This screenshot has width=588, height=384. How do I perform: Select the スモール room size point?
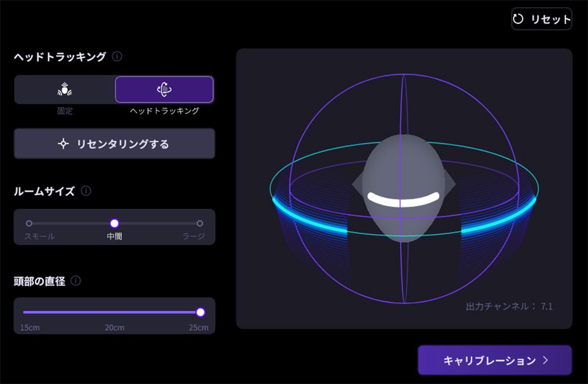[29, 223]
